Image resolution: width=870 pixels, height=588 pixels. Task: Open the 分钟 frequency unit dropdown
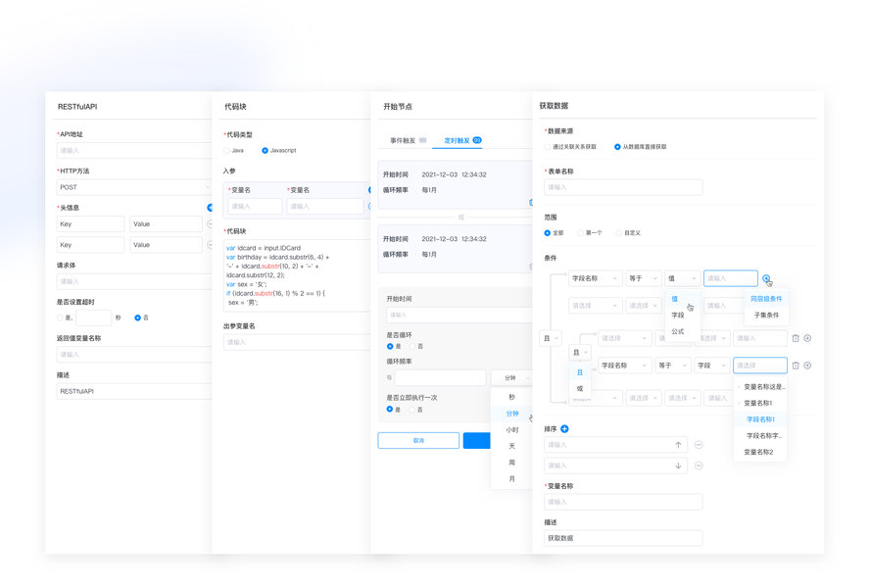(x=512, y=378)
